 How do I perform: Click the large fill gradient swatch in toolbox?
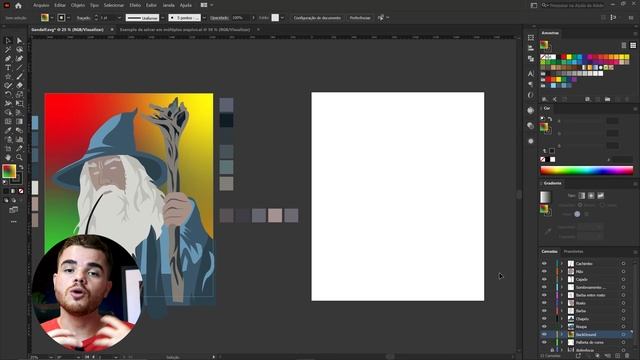pos(9,171)
